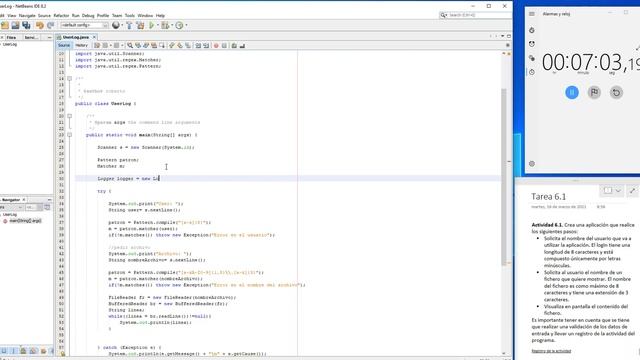The height and width of the screenshot is (360, 640).
Task: Pause the running stopwatch
Action: [x=571, y=92]
